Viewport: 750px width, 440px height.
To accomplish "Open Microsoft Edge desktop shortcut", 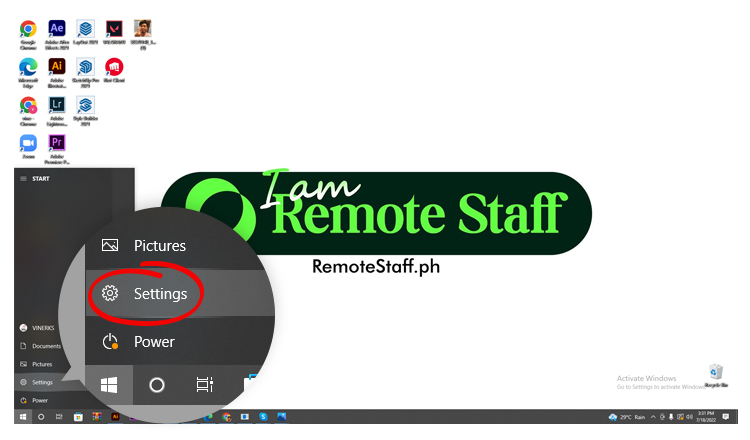I will (28, 72).
